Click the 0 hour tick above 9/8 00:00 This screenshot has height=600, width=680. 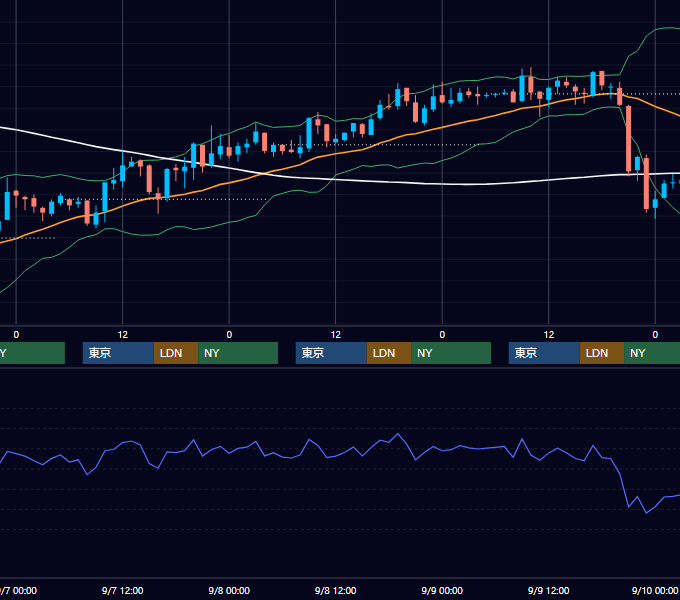point(229,335)
